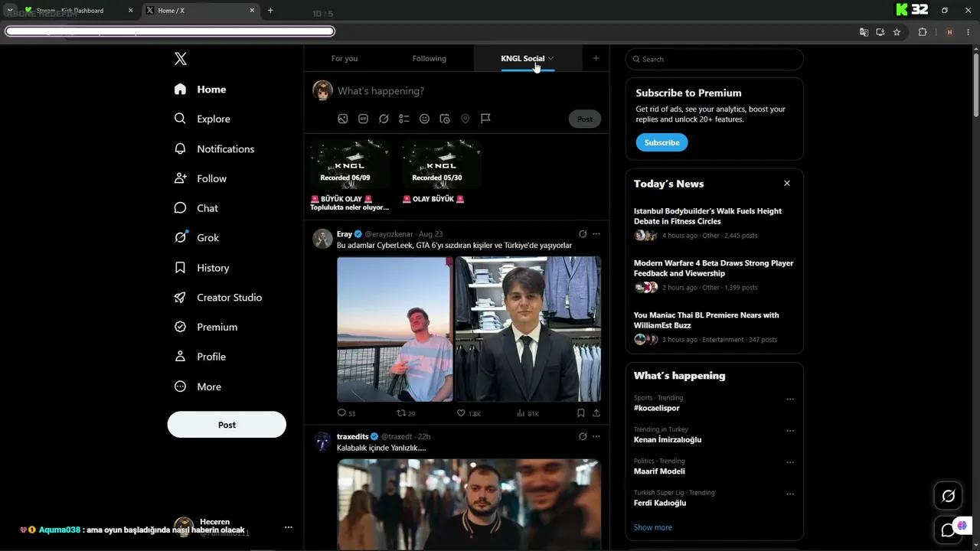View analytics of Eray's post

tap(528, 413)
